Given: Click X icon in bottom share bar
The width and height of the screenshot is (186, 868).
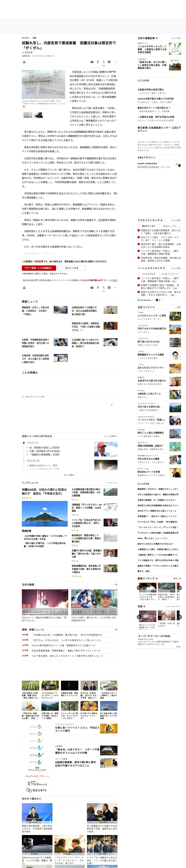Looking at the screenshot, I should click(x=104, y=288).
